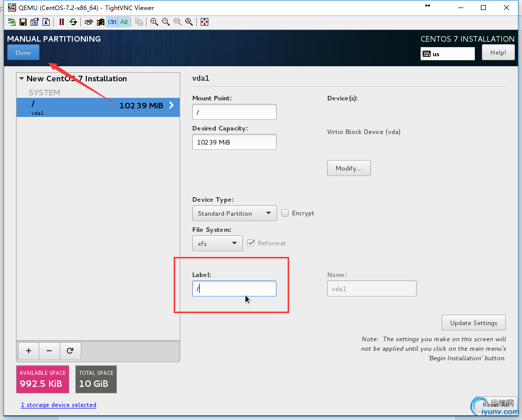Add a mount point with the plus button
The height and width of the screenshot is (420, 522).
(29, 351)
